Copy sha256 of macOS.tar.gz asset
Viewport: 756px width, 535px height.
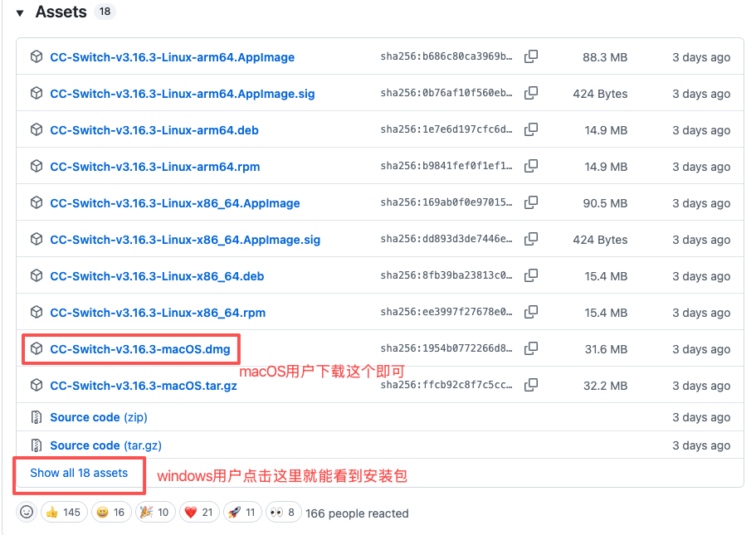(531, 385)
